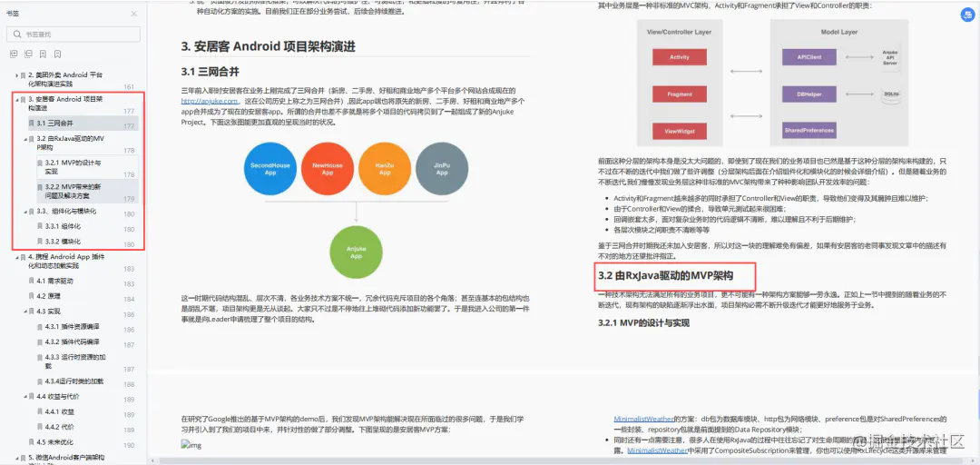Screen dimensions: 980x465
Task: Open first MinimalistWeather link before 的方案
Action: tap(643, 420)
